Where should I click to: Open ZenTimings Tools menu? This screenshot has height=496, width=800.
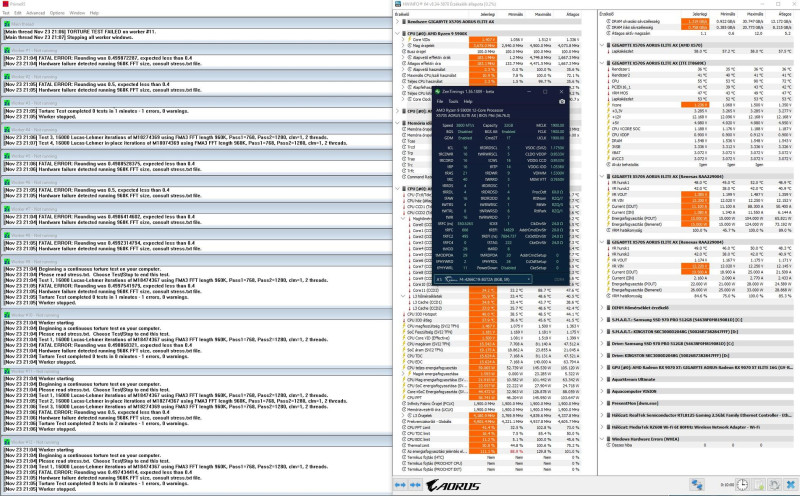click(453, 102)
